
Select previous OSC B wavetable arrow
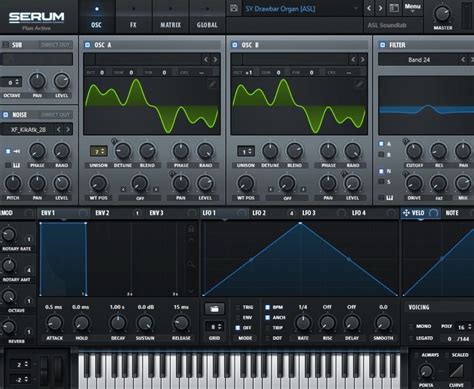[353, 60]
